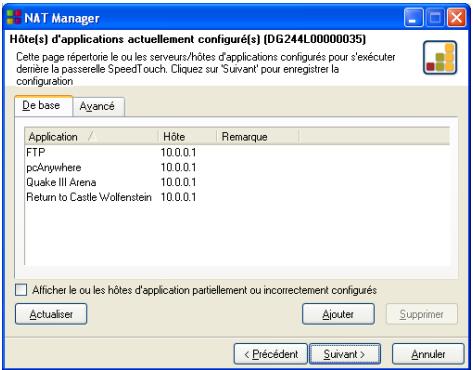
Task: Click the pcAnywhere host address 10.0.0.1
Action: [178, 167]
